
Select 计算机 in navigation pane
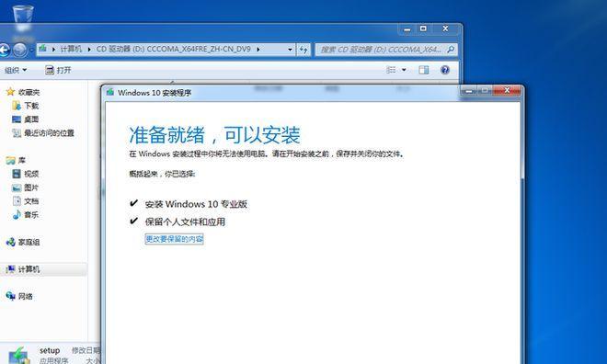click(29, 269)
